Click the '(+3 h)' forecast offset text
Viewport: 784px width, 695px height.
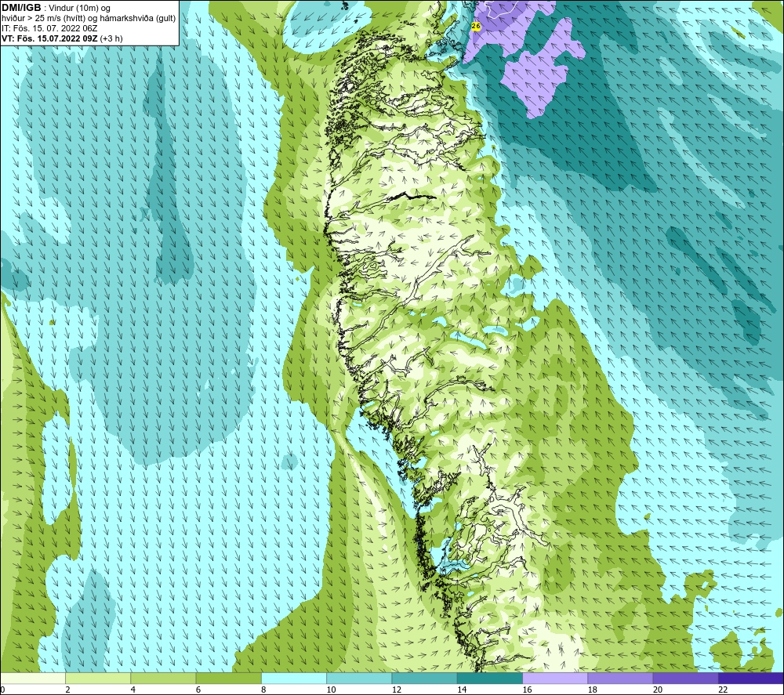tap(111, 38)
